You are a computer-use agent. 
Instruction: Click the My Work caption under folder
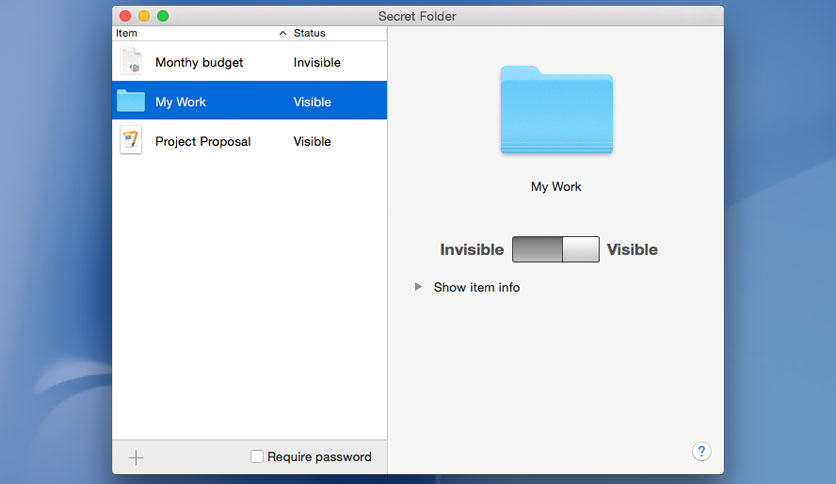click(556, 187)
